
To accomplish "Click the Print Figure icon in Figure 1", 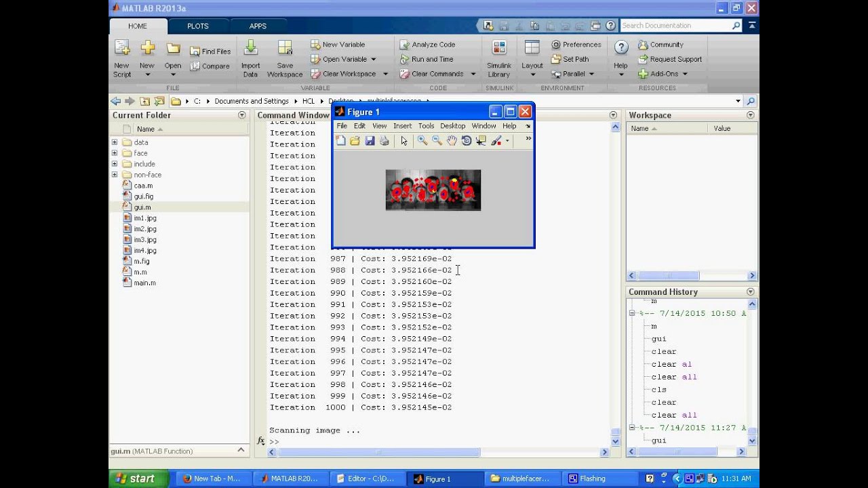I will 384,141.
